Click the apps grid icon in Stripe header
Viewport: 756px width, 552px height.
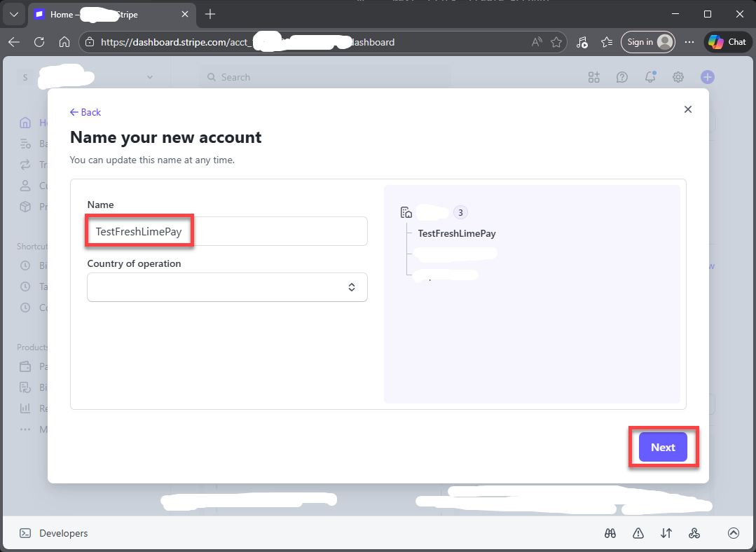point(594,77)
